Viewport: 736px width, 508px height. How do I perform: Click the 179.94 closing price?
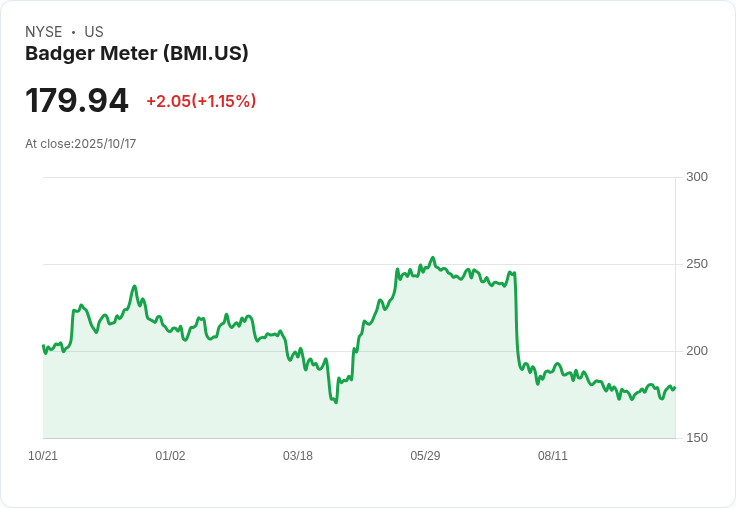pos(77,101)
